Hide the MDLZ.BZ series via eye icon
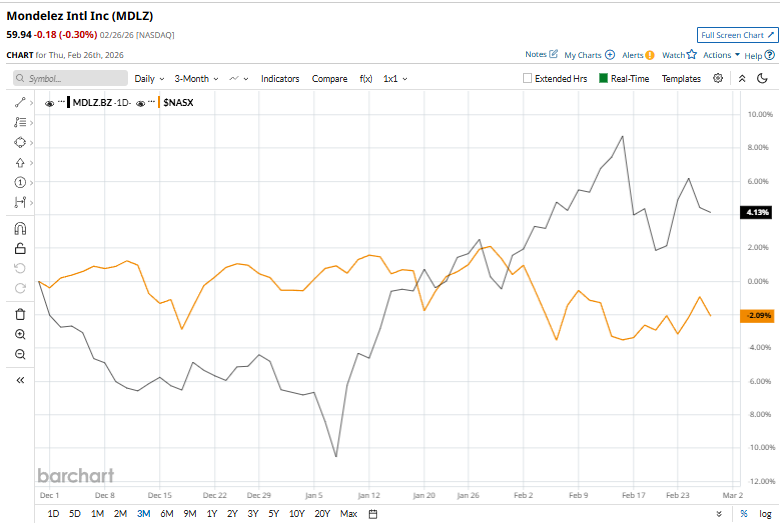Viewport: 780px width, 526px height. tap(49, 102)
